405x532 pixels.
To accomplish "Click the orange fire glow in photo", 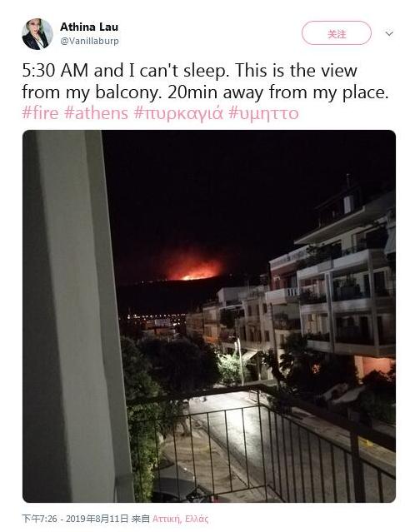I will pos(193,269).
